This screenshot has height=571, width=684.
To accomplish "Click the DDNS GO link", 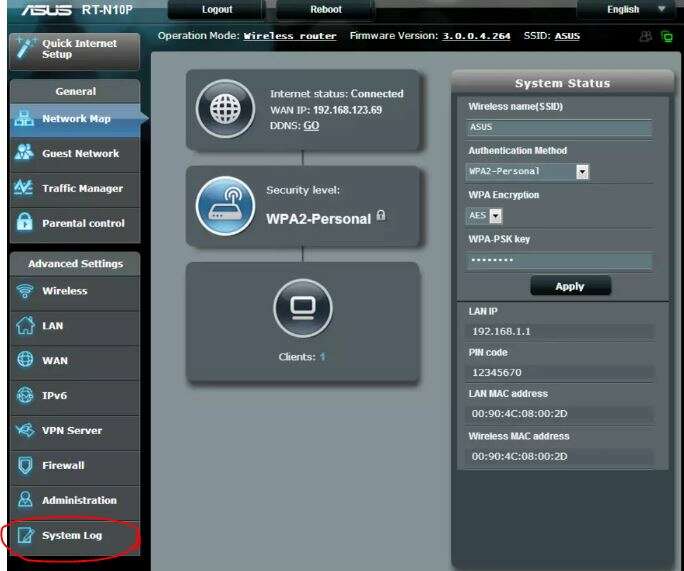I will click(311, 126).
